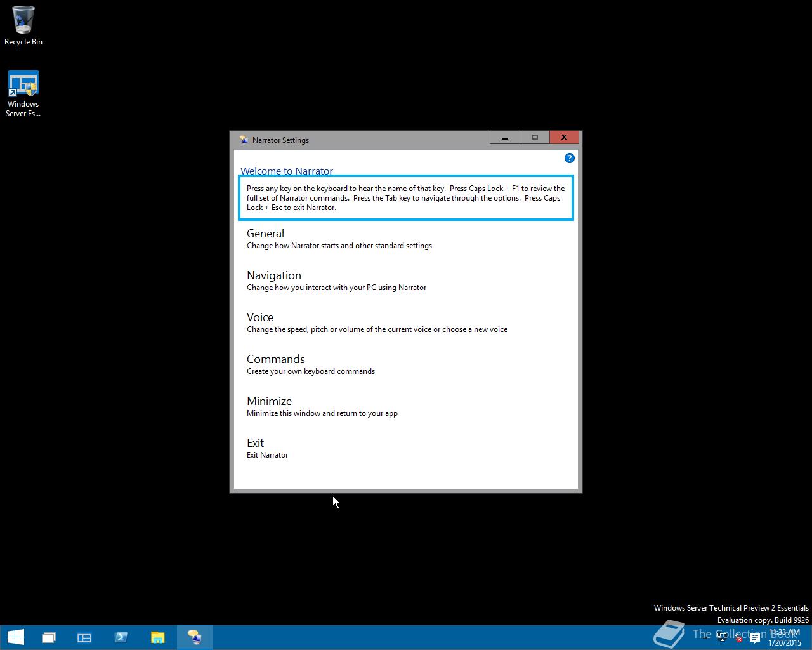Viewport: 812px width, 650px height.
Task: Open Commands settings
Action: coord(276,359)
